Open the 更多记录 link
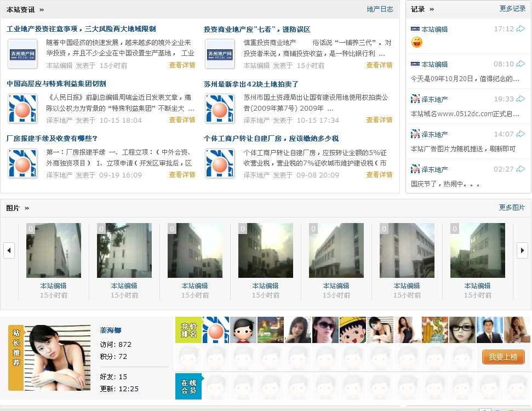 (512, 8)
